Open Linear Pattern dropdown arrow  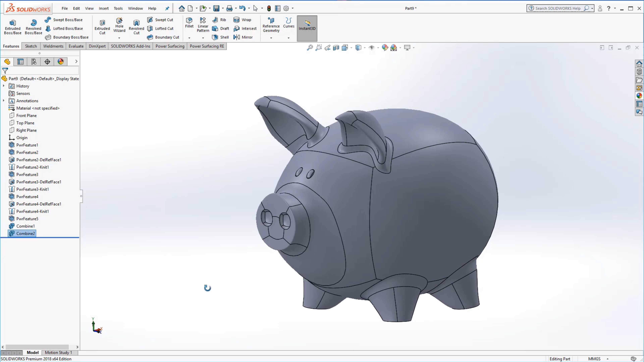click(203, 38)
